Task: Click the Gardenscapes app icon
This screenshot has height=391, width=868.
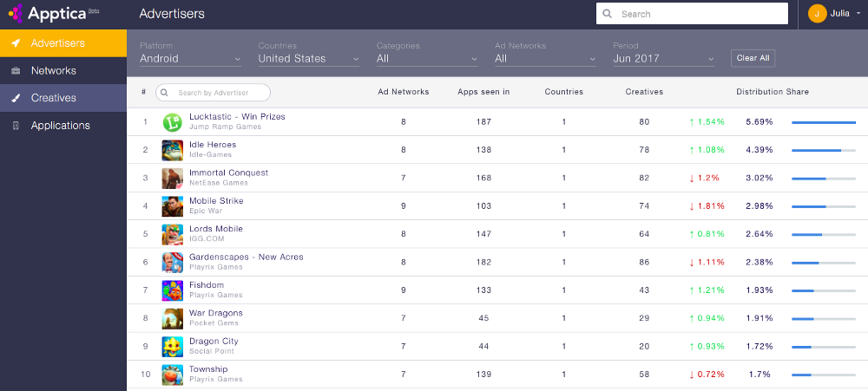Action: coord(172,263)
